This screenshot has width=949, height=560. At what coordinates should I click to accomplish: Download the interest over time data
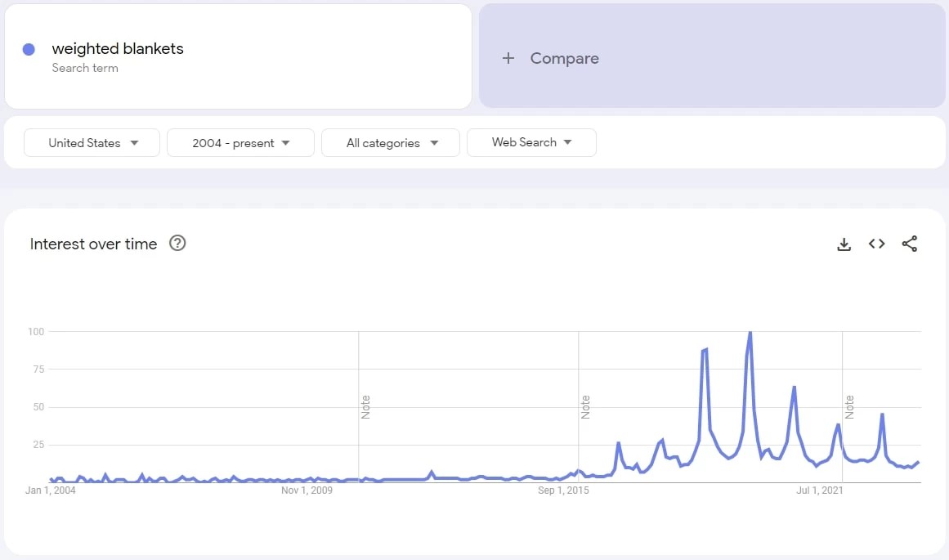[x=844, y=244]
